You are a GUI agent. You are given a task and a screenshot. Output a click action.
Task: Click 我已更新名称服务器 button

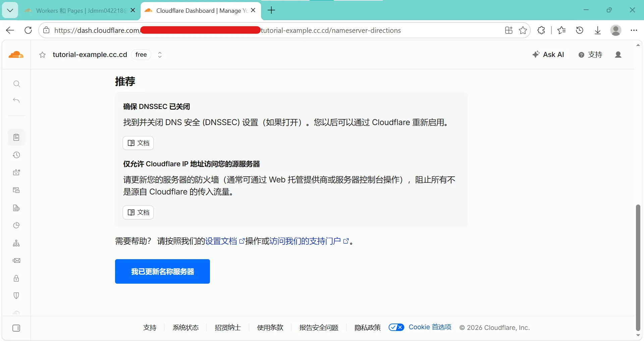click(x=162, y=271)
